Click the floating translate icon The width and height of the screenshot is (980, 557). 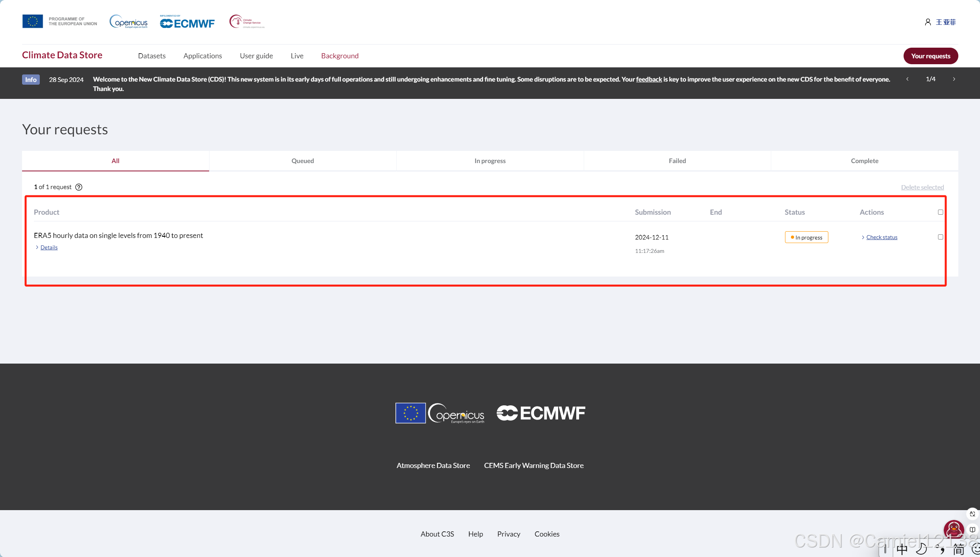point(973,514)
